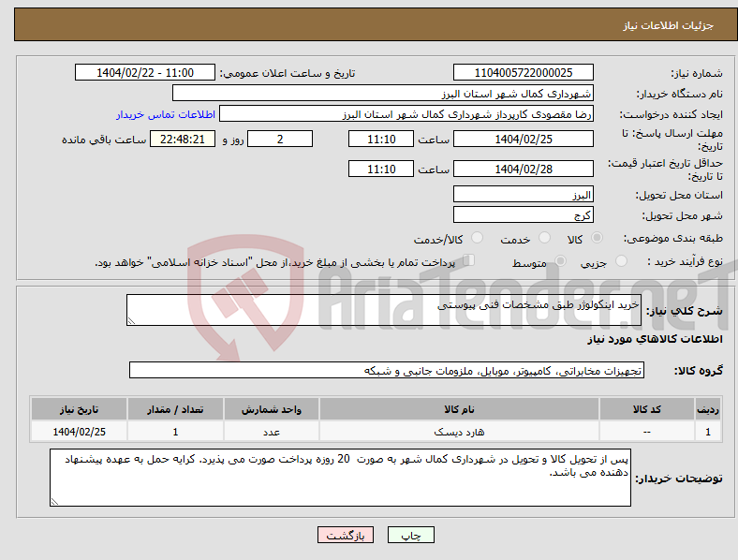This screenshot has height=560, width=738.
Task: Click the اطلاعات کالاهای مورد نیاز heading
Action: (x=655, y=339)
